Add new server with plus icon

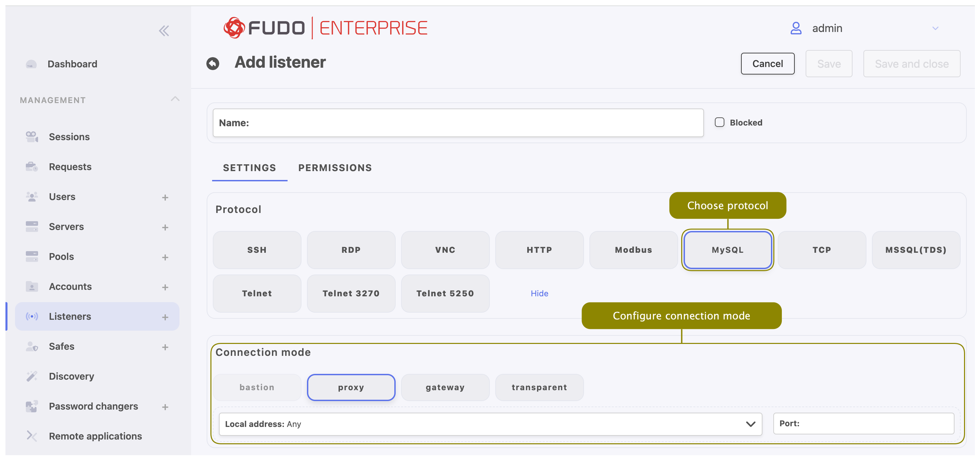pyautogui.click(x=165, y=227)
